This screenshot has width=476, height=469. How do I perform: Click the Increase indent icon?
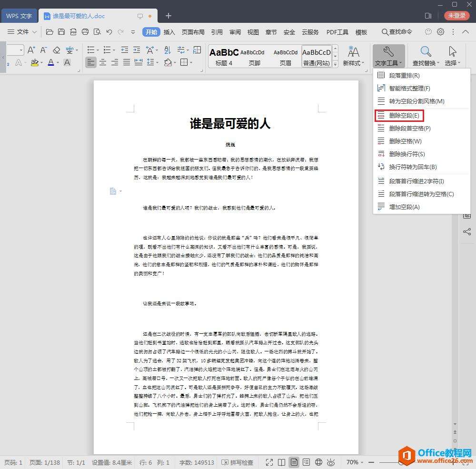137,50
